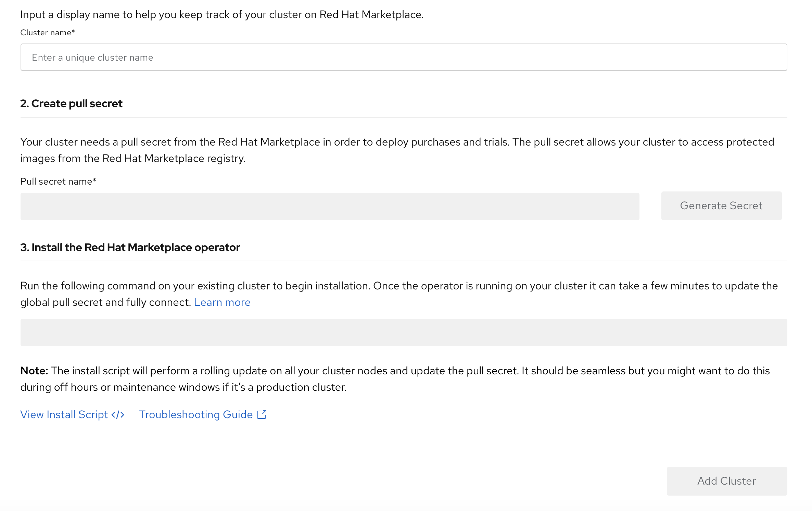Click the external link icon after Troubleshooting Guide
The image size is (812, 511).
(262, 414)
